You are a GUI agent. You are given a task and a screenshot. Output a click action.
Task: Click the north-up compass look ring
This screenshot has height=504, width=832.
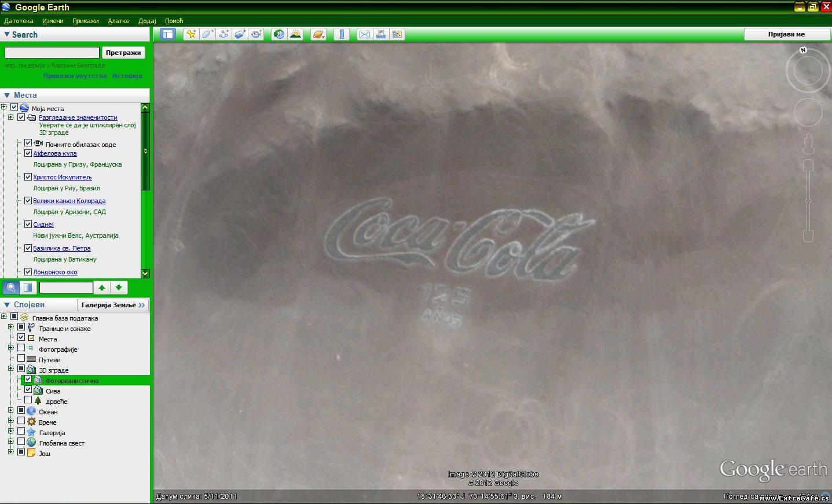point(808,71)
